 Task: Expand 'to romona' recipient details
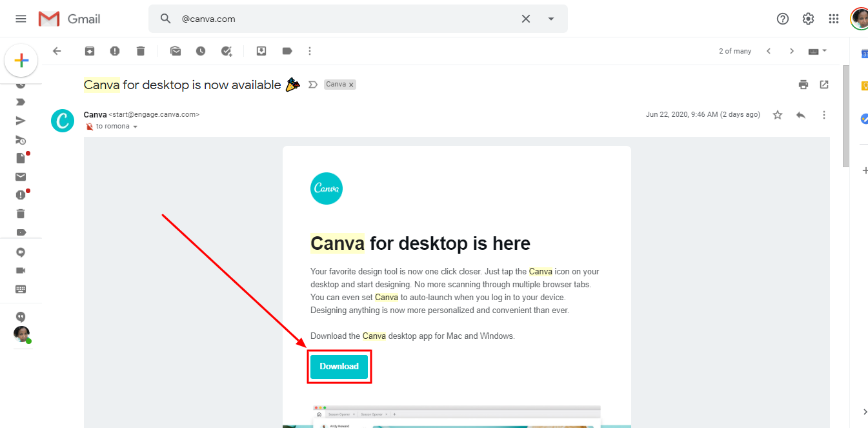(x=135, y=127)
